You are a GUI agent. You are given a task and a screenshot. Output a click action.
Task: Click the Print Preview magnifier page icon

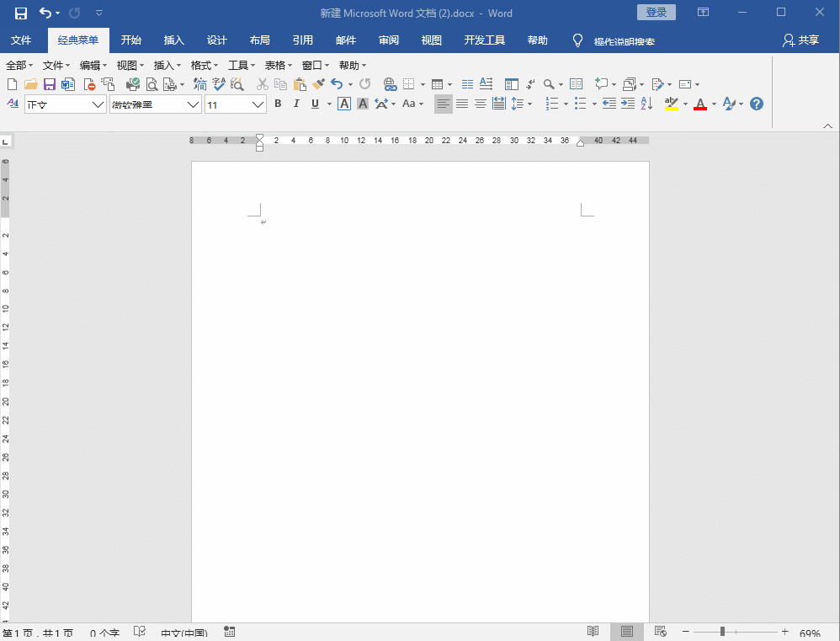click(152, 84)
